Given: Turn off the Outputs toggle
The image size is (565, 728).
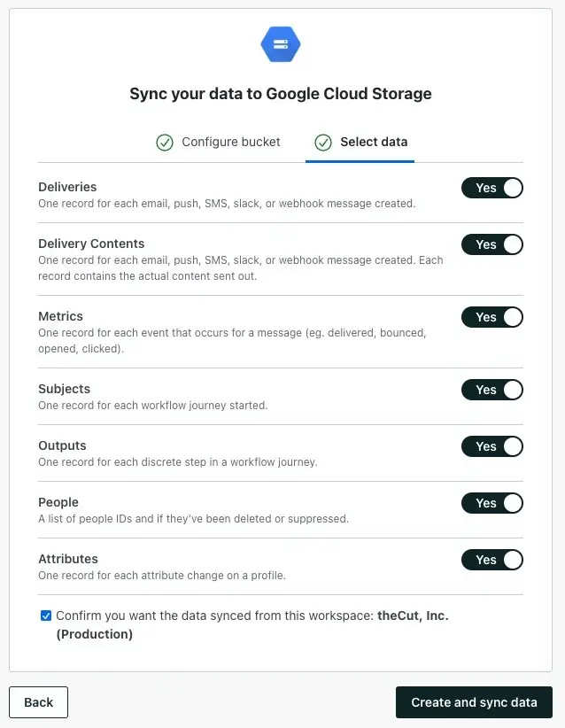Looking at the screenshot, I should click(x=492, y=446).
